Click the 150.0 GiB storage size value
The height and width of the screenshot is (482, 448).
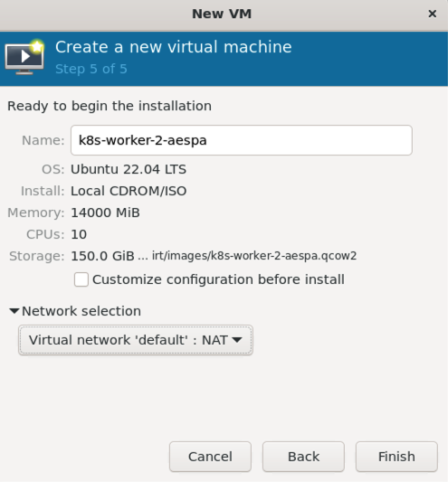pyautogui.click(x=102, y=256)
